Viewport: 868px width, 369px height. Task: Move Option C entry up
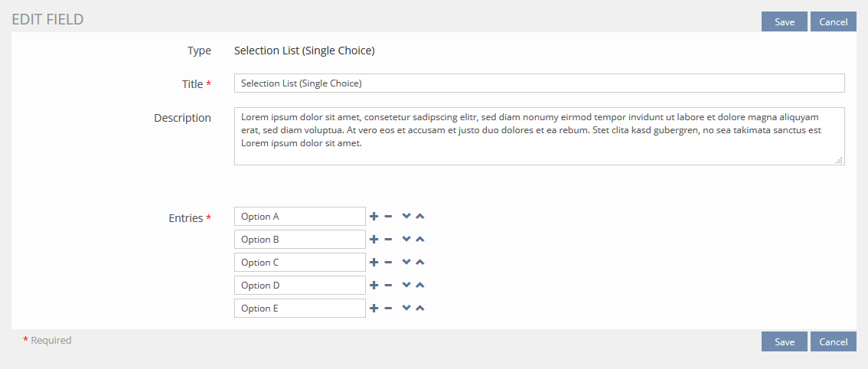click(420, 263)
